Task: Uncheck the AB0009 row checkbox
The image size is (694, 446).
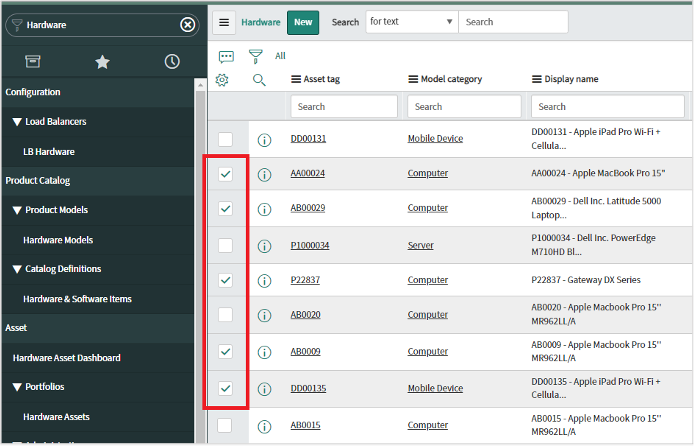Action: tap(225, 352)
